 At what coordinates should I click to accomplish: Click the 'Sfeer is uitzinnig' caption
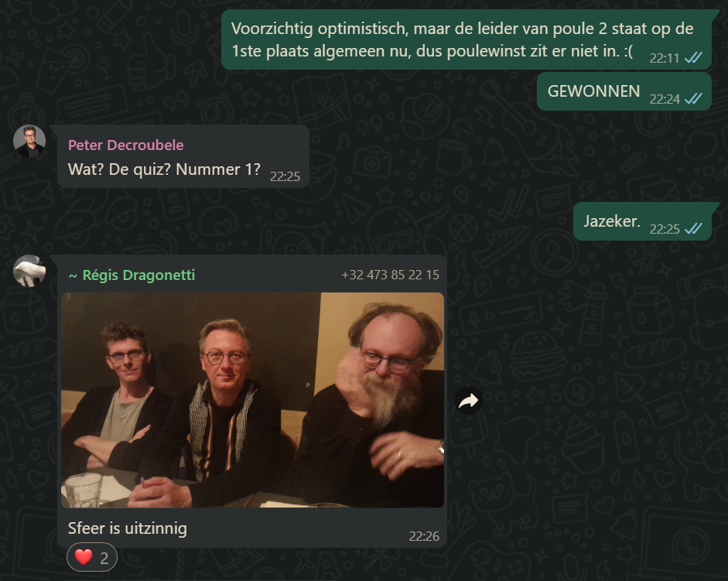click(x=128, y=528)
